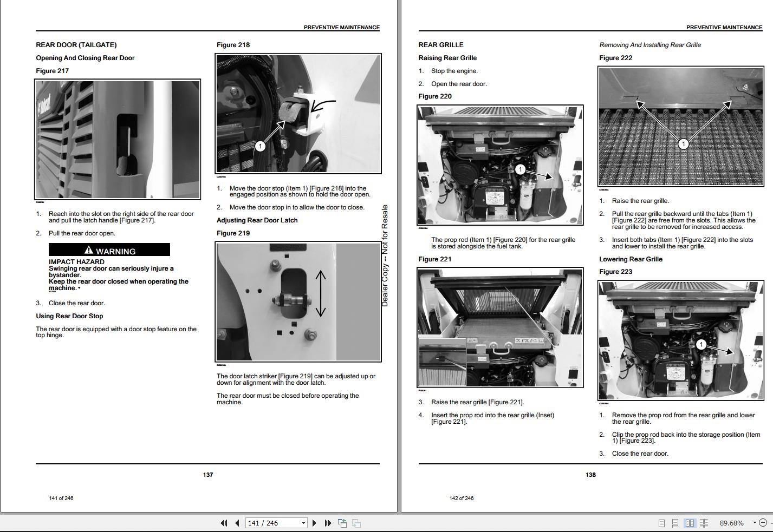This screenshot has width=773, height=532.
Task: Select continuous page view layout
Action: tap(675, 523)
